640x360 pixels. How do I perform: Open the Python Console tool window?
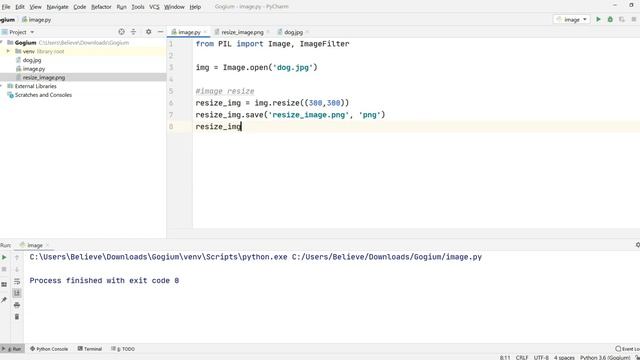click(49, 349)
